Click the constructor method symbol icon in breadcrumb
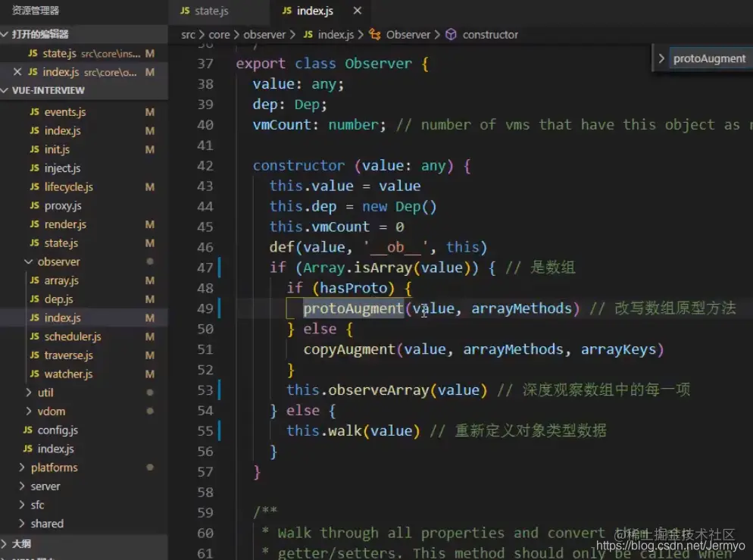 [x=451, y=35]
